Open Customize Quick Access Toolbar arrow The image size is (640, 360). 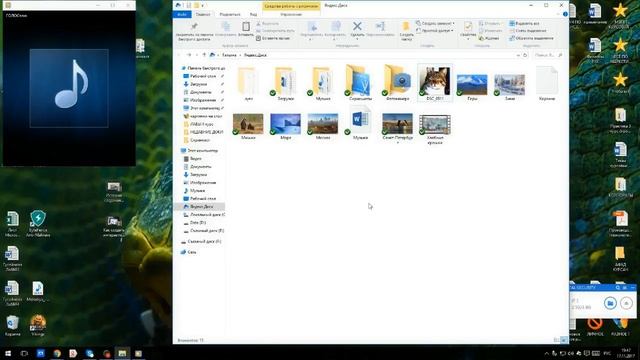203,6
